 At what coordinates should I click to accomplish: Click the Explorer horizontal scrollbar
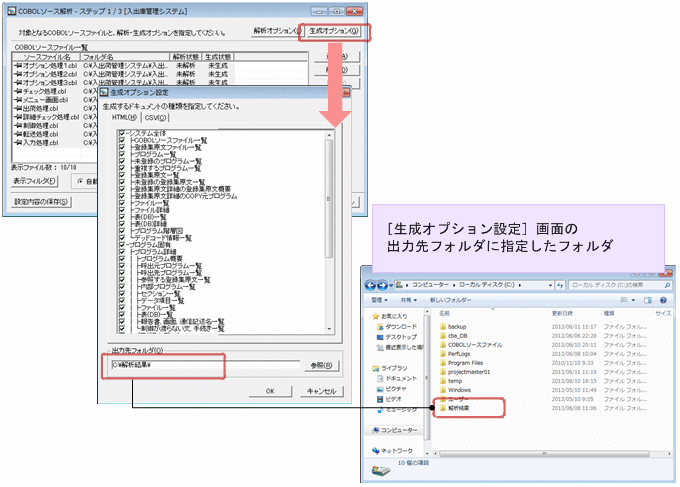point(545,454)
